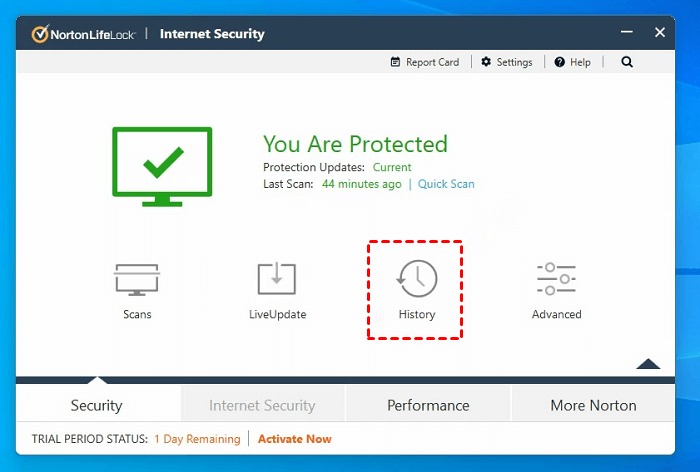The image size is (700, 472).
Task: Open the Report Card
Action: (425, 62)
